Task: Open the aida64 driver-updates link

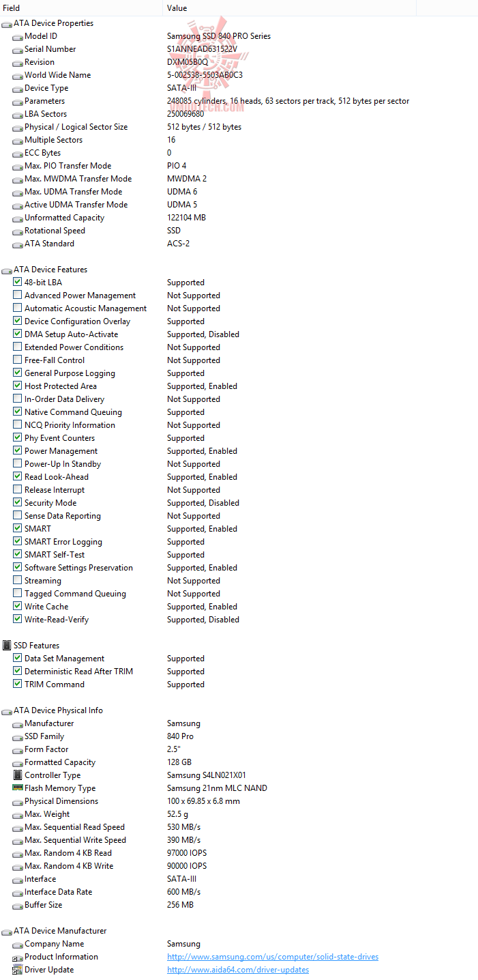Action: [238, 970]
